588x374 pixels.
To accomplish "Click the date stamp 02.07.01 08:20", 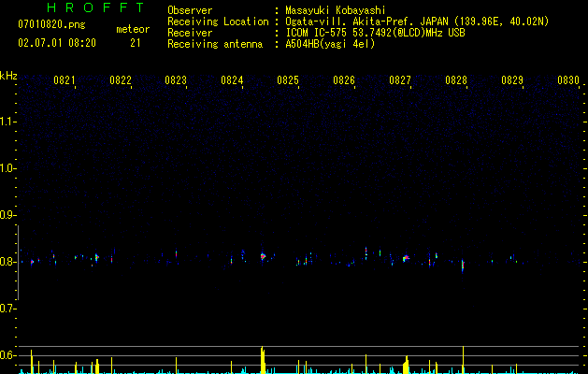I will pos(57,43).
